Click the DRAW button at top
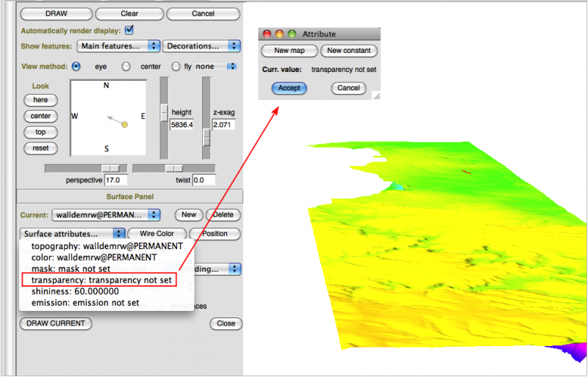Viewport: 588px width, 377px height. pyautogui.click(x=55, y=14)
